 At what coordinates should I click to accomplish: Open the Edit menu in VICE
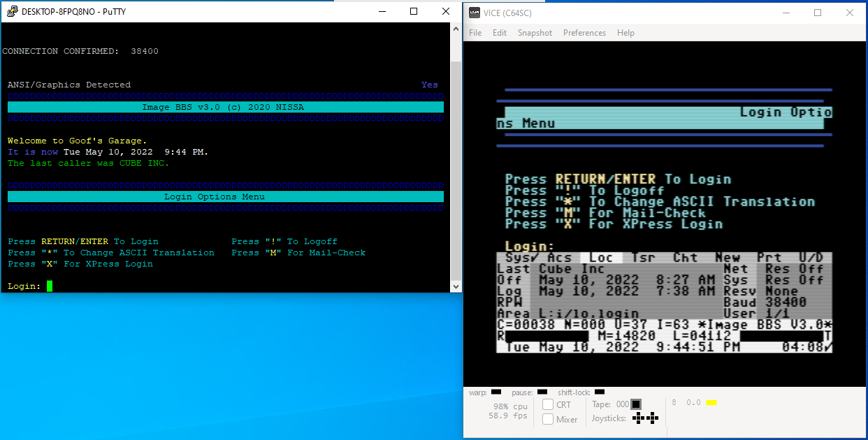click(x=500, y=33)
